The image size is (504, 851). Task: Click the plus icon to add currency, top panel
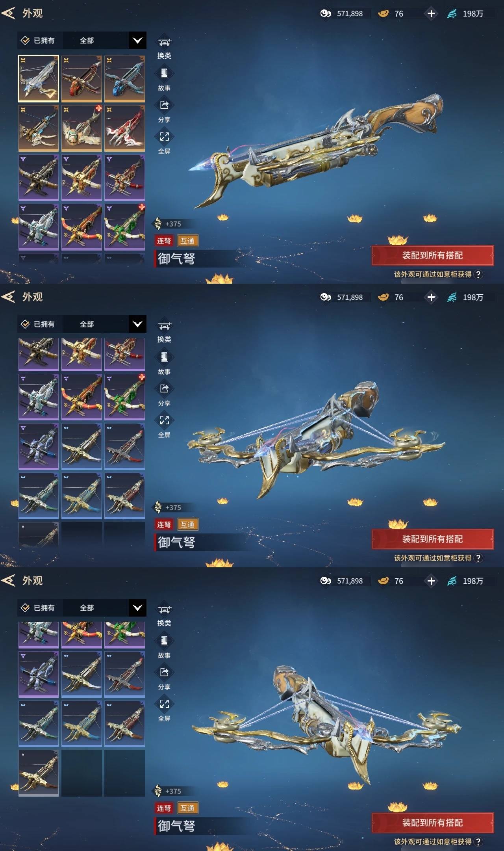click(431, 13)
